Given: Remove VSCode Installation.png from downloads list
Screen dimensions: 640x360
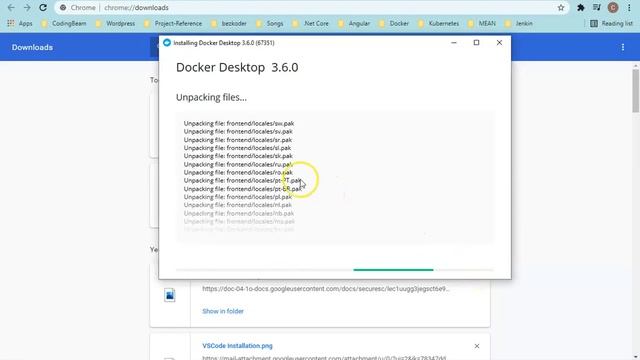Looking at the screenshot, I should pos(477,346).
